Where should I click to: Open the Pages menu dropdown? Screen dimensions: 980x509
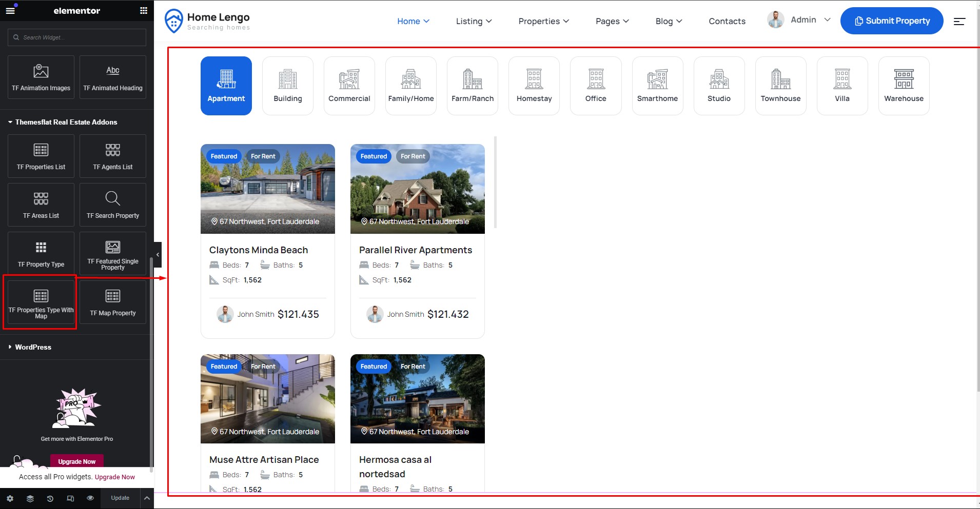612,21
